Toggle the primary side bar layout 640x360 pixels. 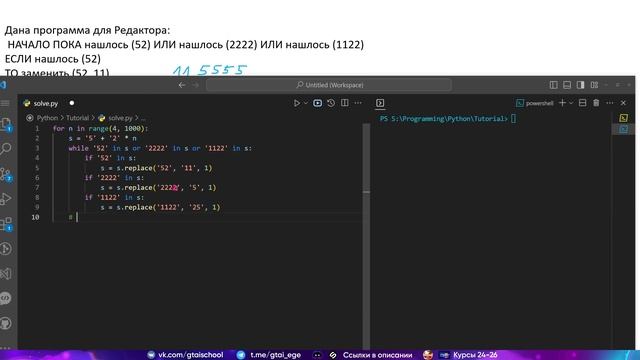(x=553, y=85)
